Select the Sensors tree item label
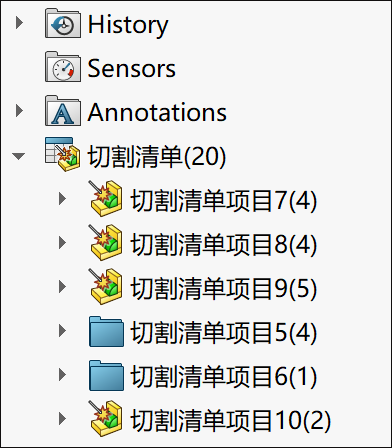The height and width of the screenshot is (448, 392). [x=131, y=68]
